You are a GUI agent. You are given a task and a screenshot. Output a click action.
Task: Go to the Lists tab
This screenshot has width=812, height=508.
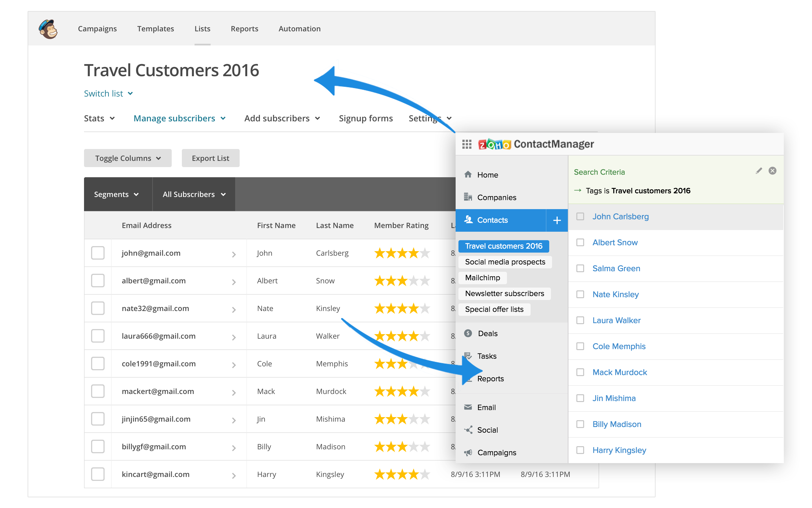pyautogui.click(x=202, y=29)
